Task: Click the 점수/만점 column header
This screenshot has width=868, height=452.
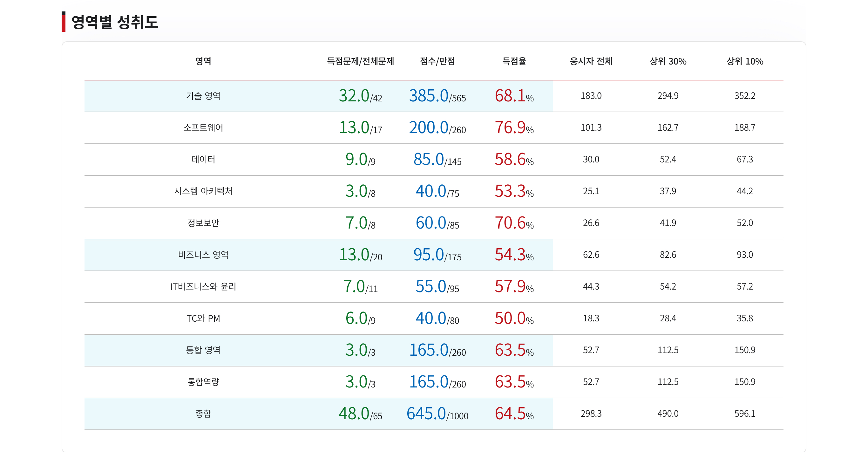Action: [437, 61]
